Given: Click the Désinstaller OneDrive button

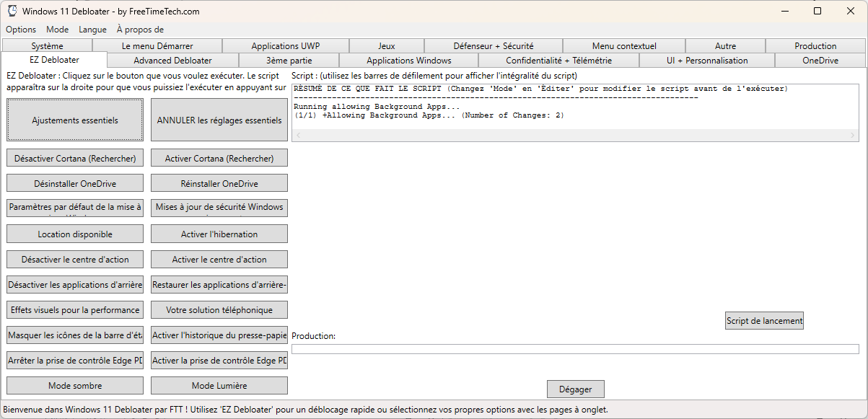Looking at the screenshot, I should 75,183.
